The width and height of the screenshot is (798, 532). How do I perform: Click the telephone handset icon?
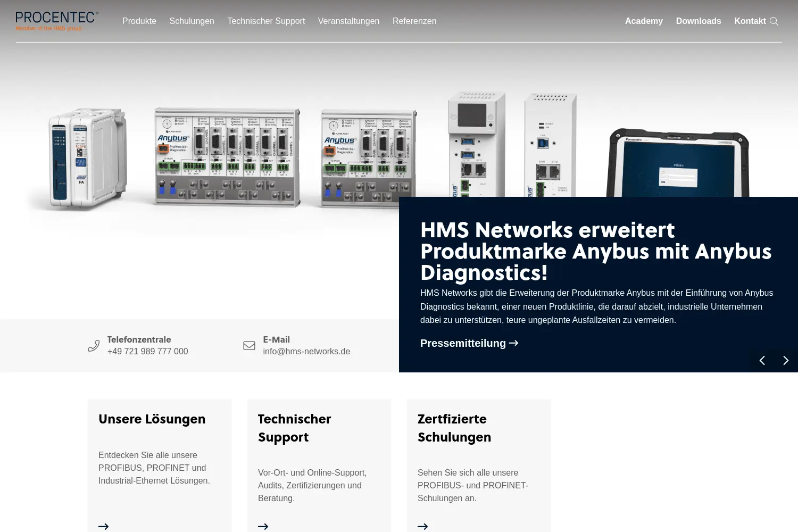94,346
